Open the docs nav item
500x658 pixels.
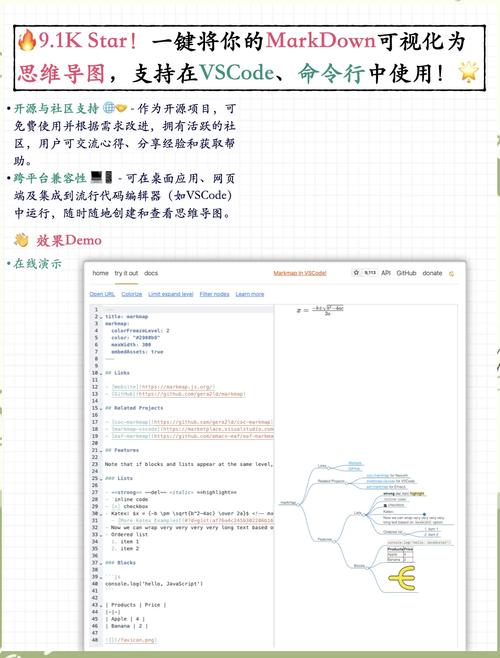click(151, 273)
